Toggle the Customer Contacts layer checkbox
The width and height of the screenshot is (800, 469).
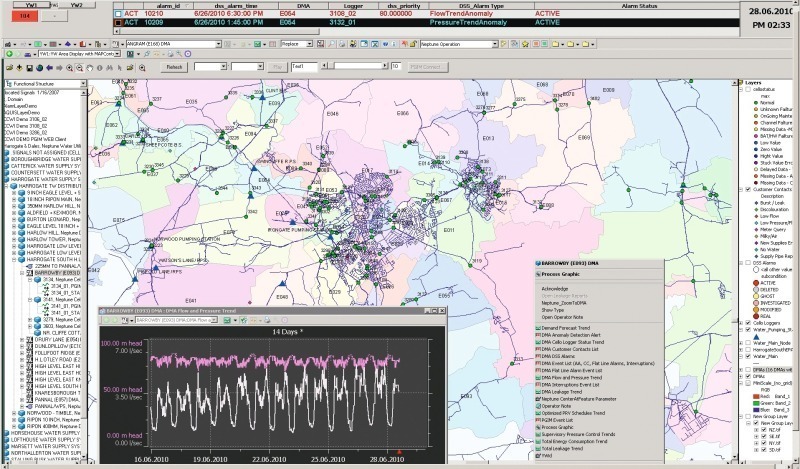coord(748,189)
